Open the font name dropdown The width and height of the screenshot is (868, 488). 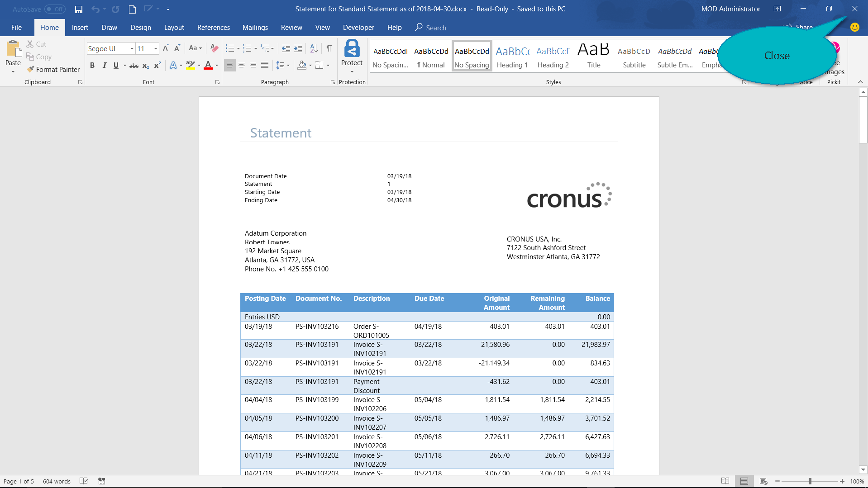coord(132,48)
